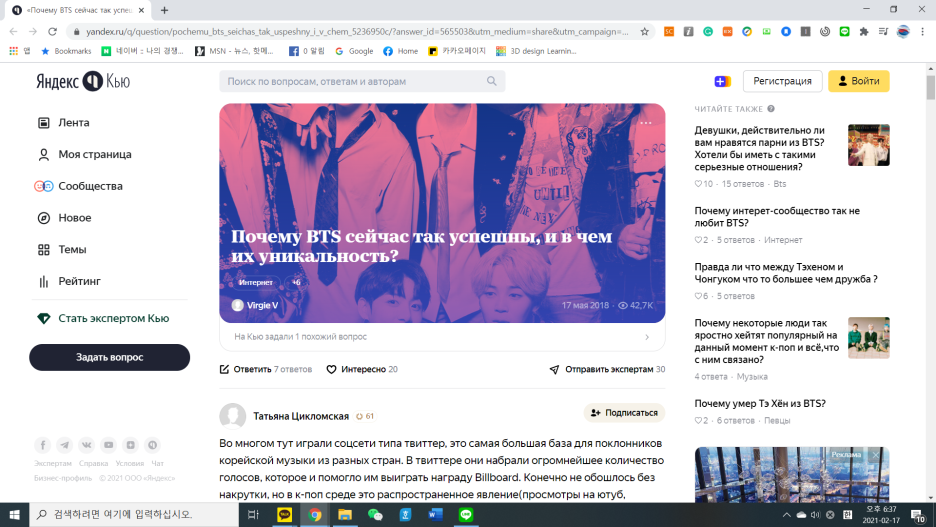
Task: Open the Windows Start menu
Action: [14, 514]
